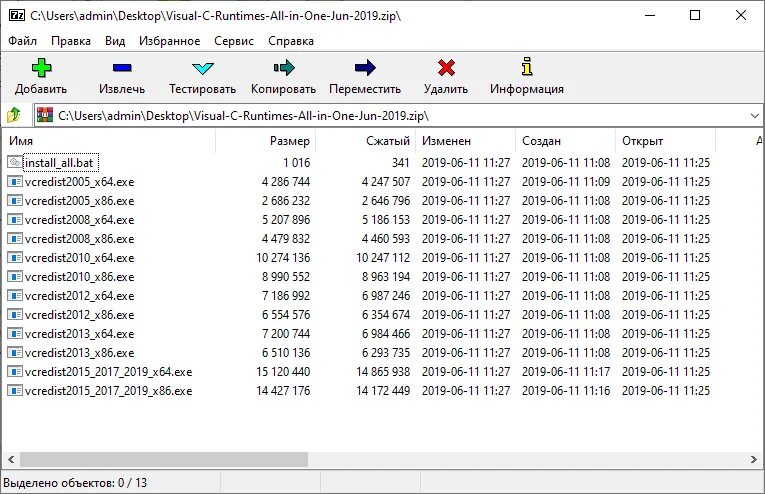Screen dimensions: 765x494
Task: Click the scrollbar right arrow
Action: point(754,459)
